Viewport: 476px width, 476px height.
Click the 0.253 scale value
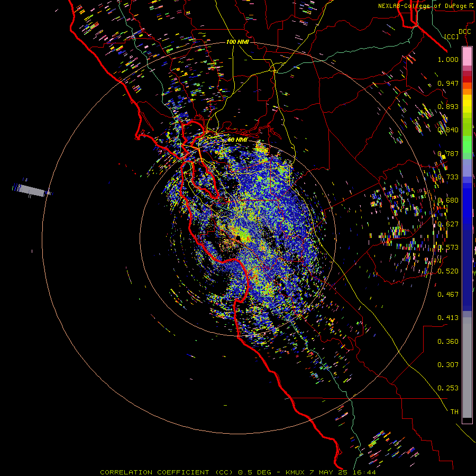[448, 388]
